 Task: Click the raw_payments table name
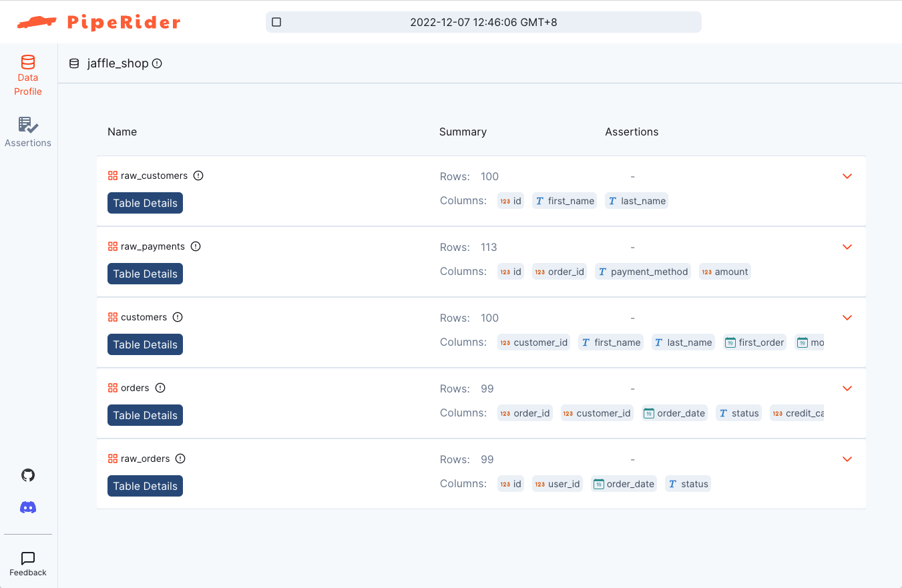tap(153, 246)
